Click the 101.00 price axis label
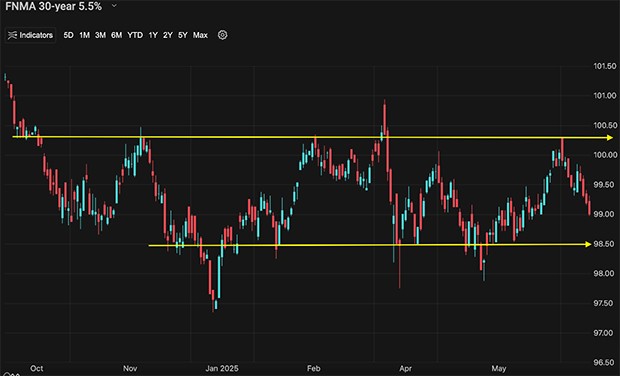 point(605,96)
